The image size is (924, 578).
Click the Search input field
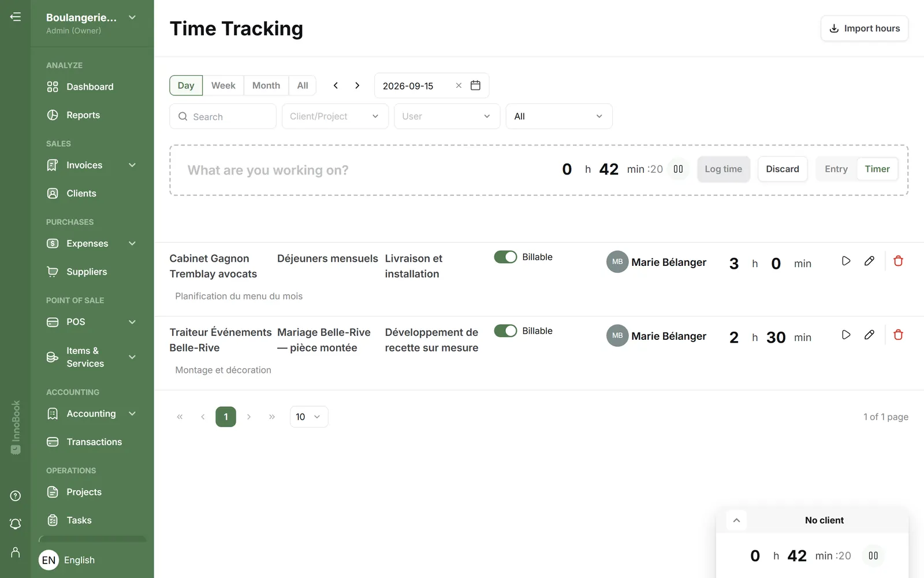tap(223, 116)
